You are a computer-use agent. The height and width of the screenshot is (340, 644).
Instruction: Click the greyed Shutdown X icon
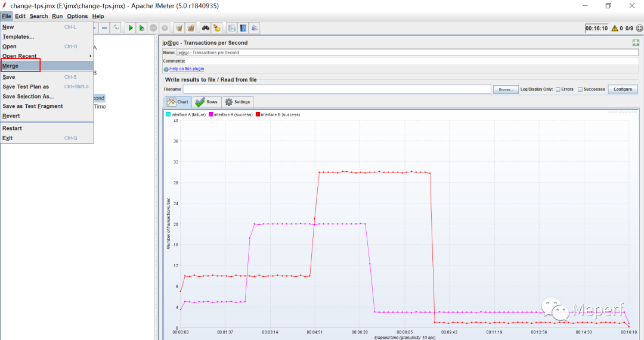165,28
